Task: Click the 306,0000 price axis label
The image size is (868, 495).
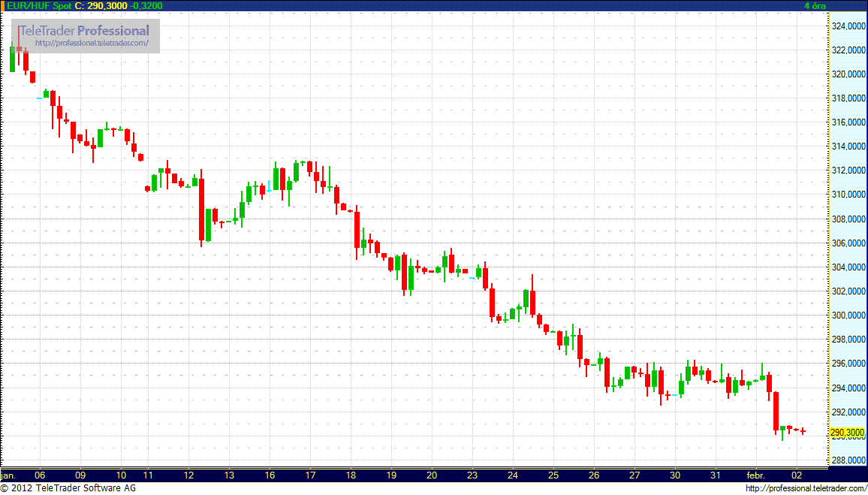Action: point(848,243)
